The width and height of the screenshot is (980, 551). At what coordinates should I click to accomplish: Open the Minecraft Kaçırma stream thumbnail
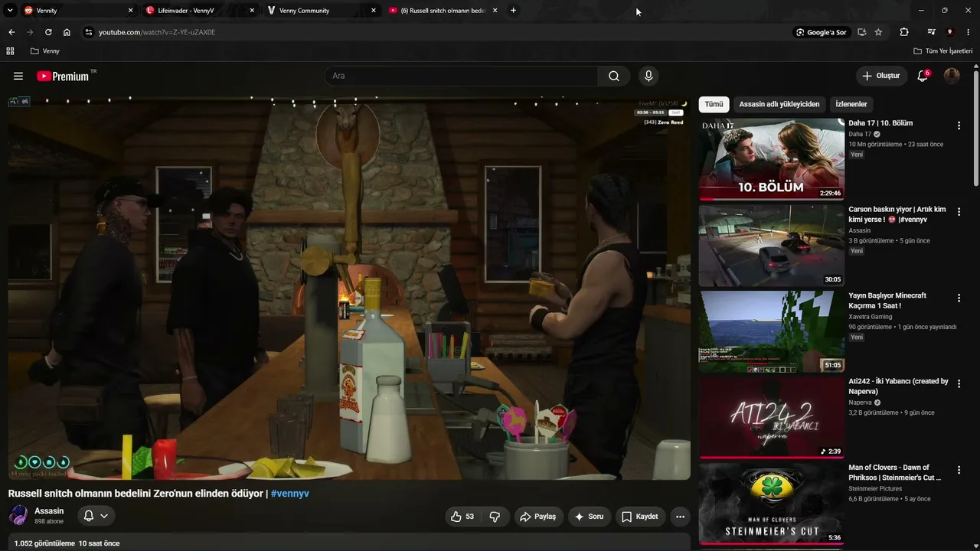point(771,331)
